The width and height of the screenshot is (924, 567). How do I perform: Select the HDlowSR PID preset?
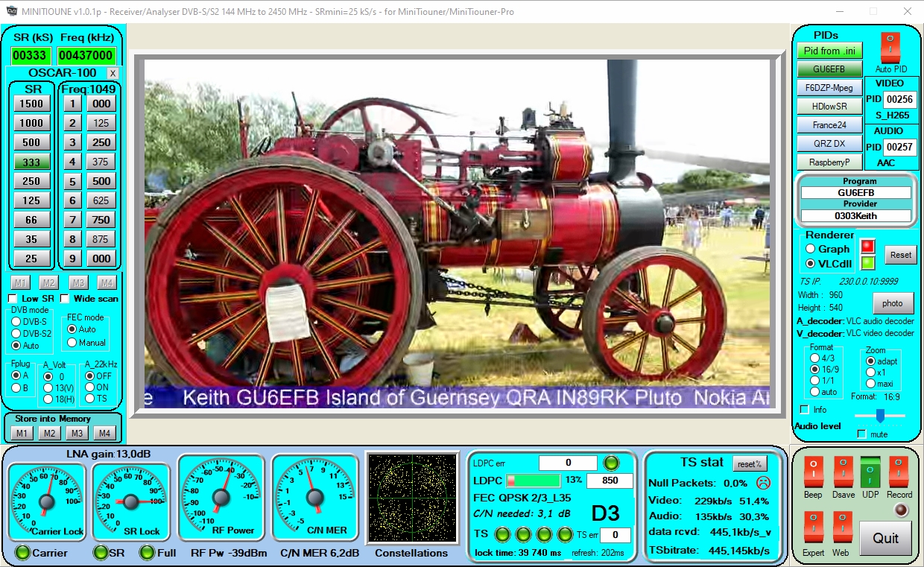[x=829, y=107]
